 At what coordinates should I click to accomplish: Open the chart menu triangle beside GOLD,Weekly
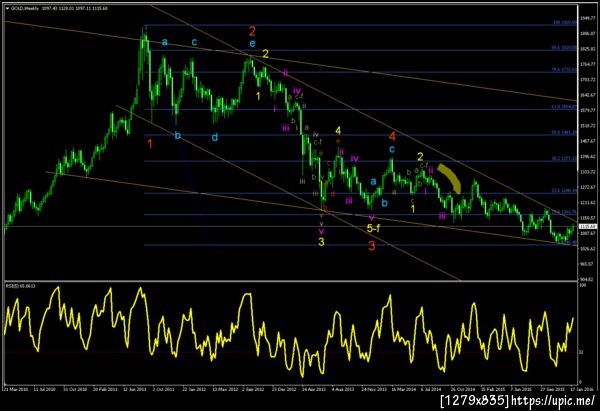7,8
